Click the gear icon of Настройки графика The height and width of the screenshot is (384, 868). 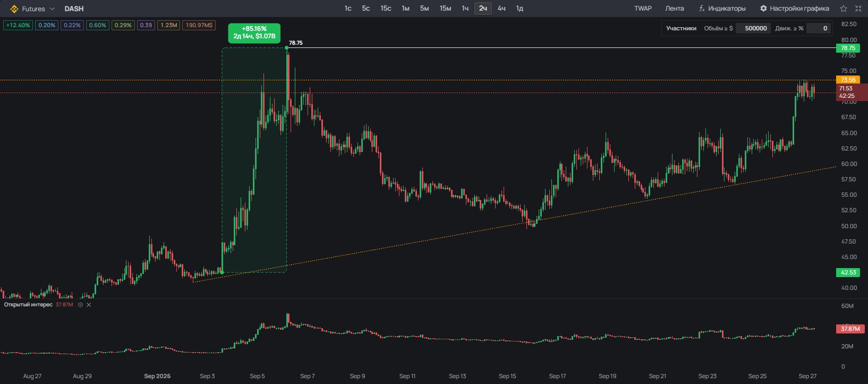click(x=763, y=9)
